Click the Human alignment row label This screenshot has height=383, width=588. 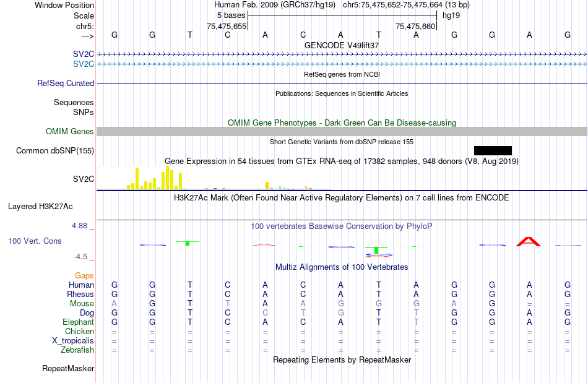tap(81, 285)
